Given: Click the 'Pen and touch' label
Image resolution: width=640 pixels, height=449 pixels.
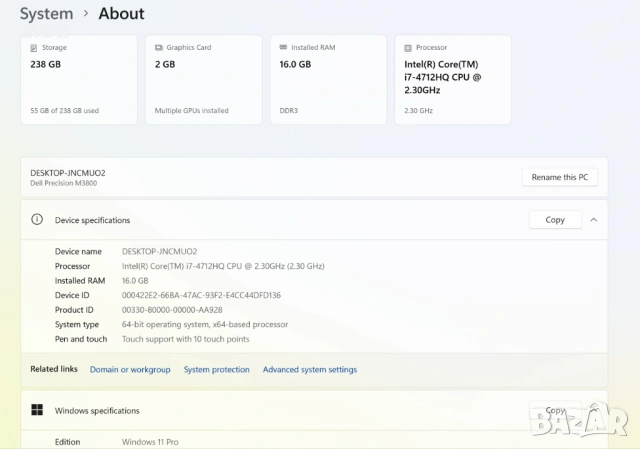Looking at the screenshot, I should [81, 339].
